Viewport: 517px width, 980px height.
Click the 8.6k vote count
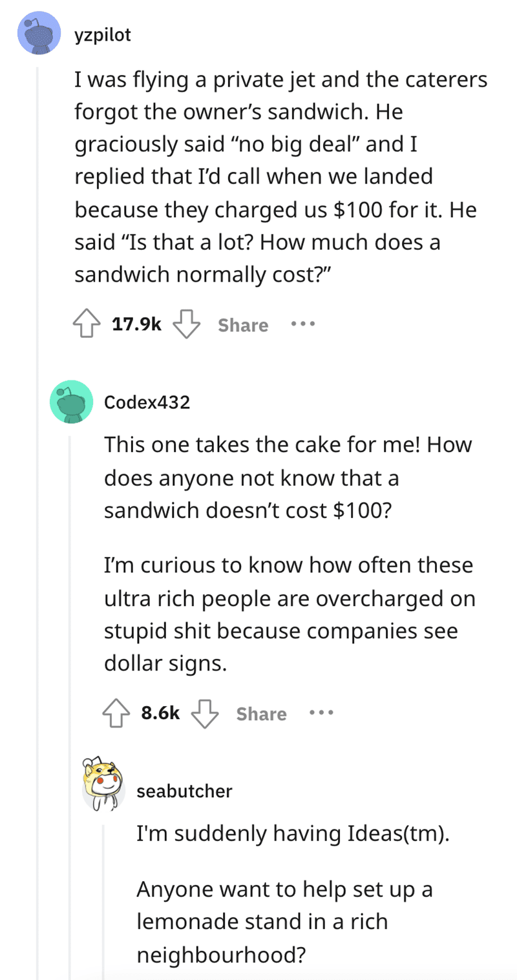tap(160, 713)
